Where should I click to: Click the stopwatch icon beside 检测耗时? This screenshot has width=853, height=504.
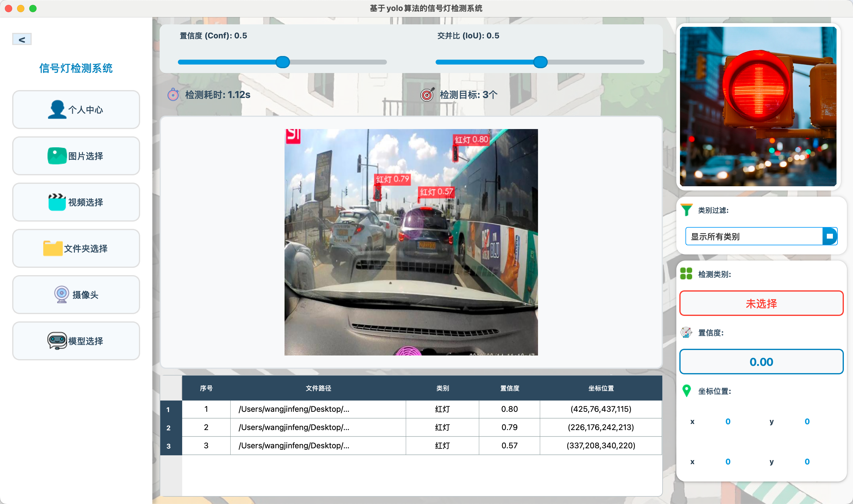[x=173, y=95]
